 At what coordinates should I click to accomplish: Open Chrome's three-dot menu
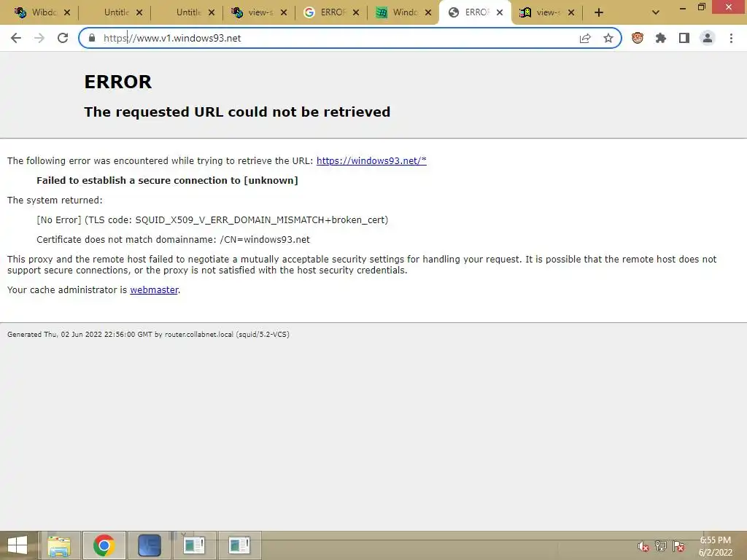pos(731,38)
